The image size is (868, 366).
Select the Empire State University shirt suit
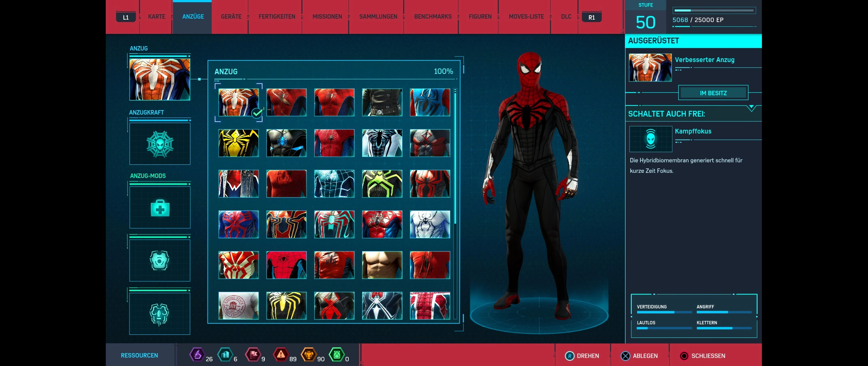point(239,306)
